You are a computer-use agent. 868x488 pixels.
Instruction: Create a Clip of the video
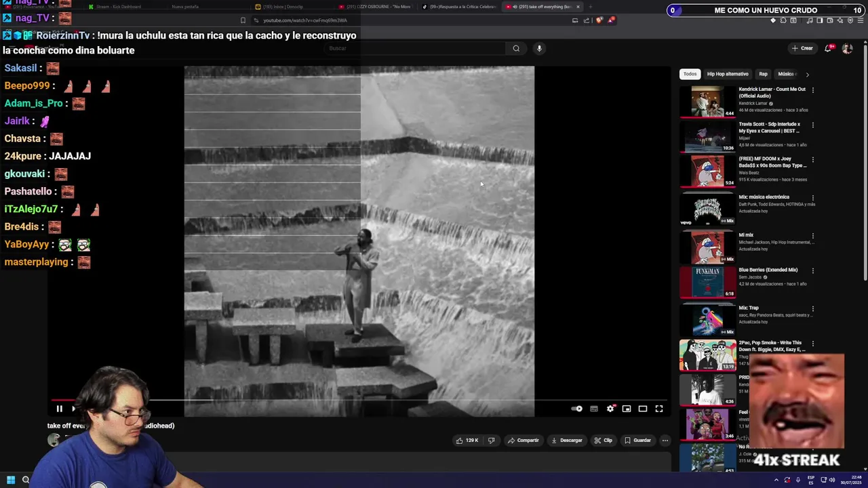click(603, 441)
